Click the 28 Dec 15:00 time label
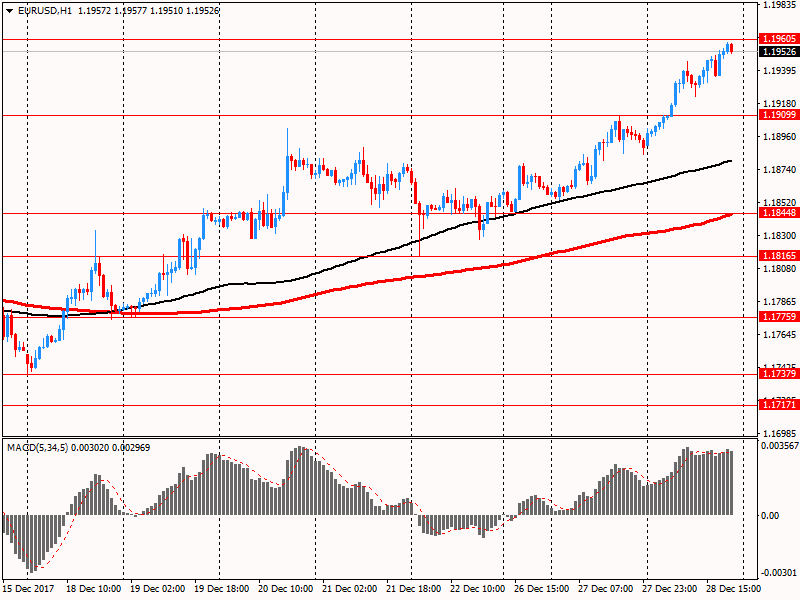800x600 pixels. [x=733, y=588]
